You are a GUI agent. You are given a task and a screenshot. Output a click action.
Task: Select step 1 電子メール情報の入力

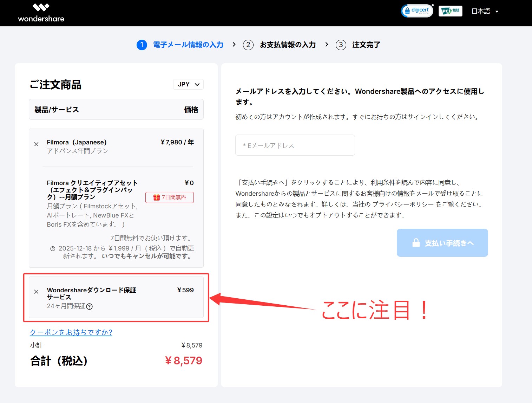[180, 45]
